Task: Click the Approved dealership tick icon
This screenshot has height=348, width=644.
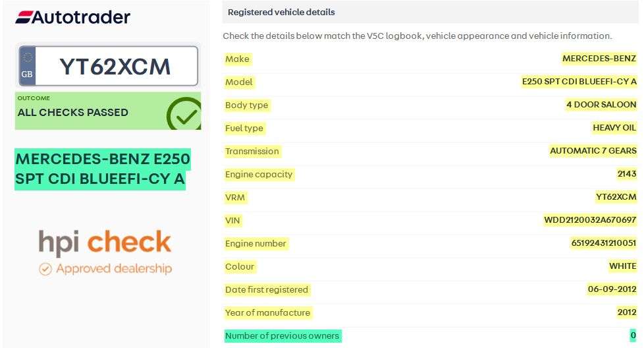Action: (x=45, y=269)
